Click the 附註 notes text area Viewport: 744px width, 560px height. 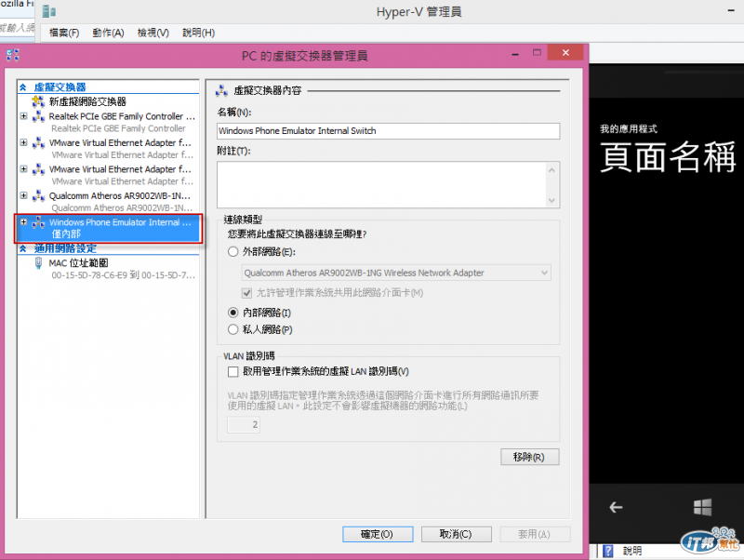(382, 184)
